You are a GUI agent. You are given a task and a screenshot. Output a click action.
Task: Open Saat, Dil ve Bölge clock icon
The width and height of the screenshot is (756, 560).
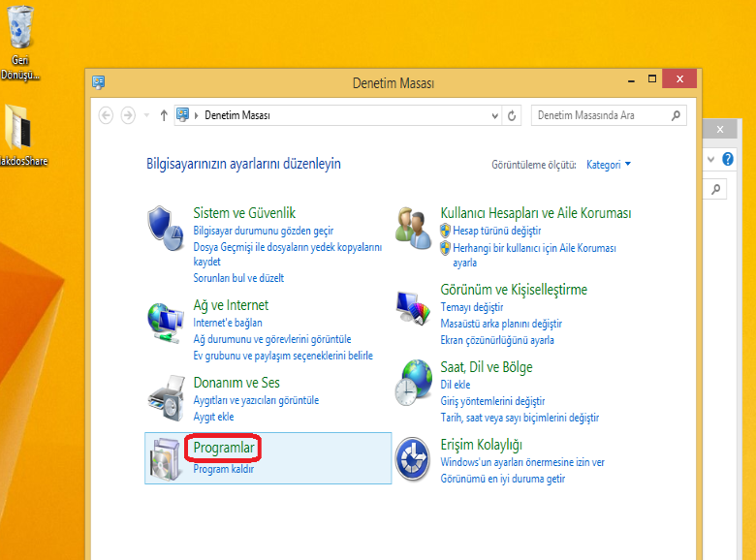point(413,383)
